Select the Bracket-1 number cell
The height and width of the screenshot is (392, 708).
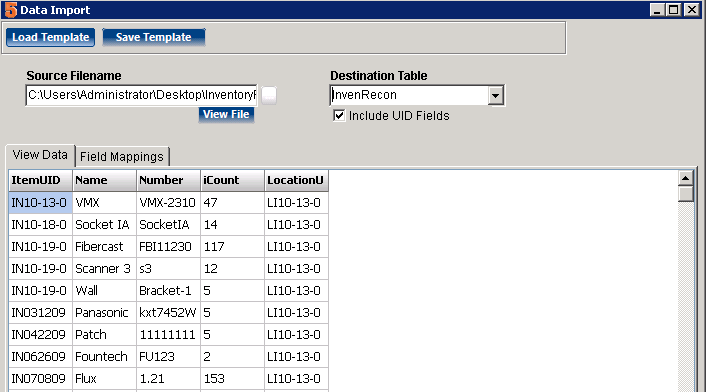[168, 290]
